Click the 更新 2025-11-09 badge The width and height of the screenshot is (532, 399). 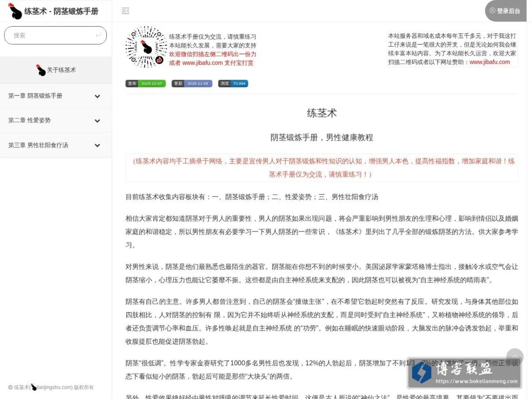pyautogui.click(x=192, y=83)
